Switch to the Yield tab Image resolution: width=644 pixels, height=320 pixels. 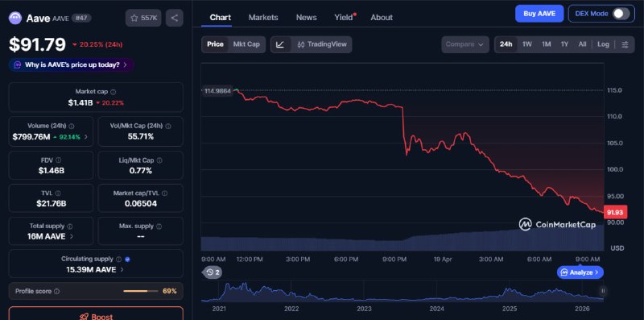pyautogui.click(x=344, y=17)
